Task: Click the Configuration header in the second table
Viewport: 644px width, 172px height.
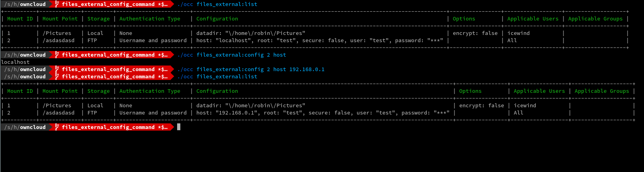Action: click(x=217, y=91)
